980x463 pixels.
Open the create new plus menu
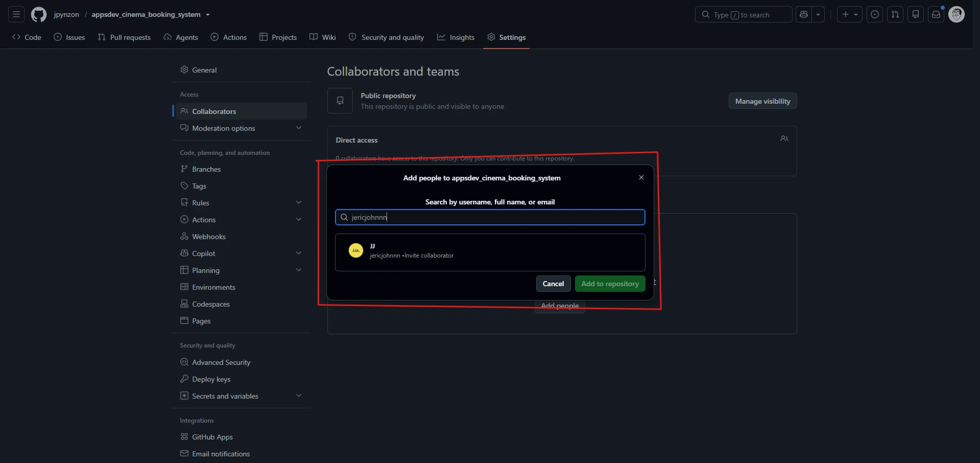coord(850,14)
